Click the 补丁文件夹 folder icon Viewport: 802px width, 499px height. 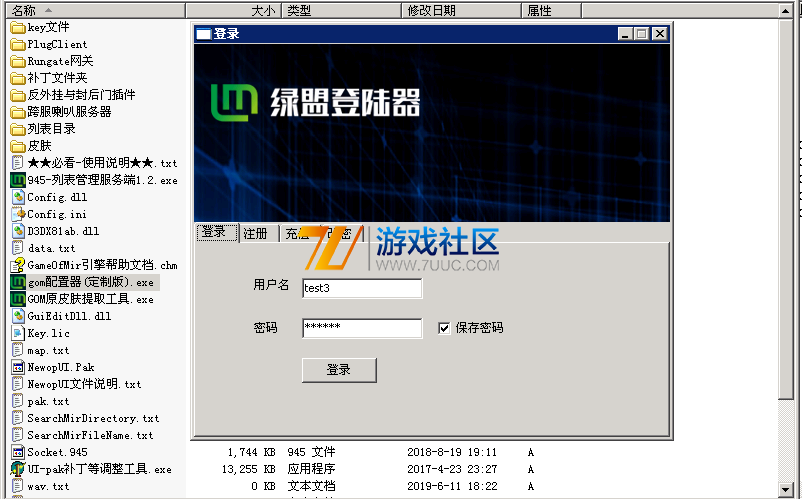click(18, 78)
